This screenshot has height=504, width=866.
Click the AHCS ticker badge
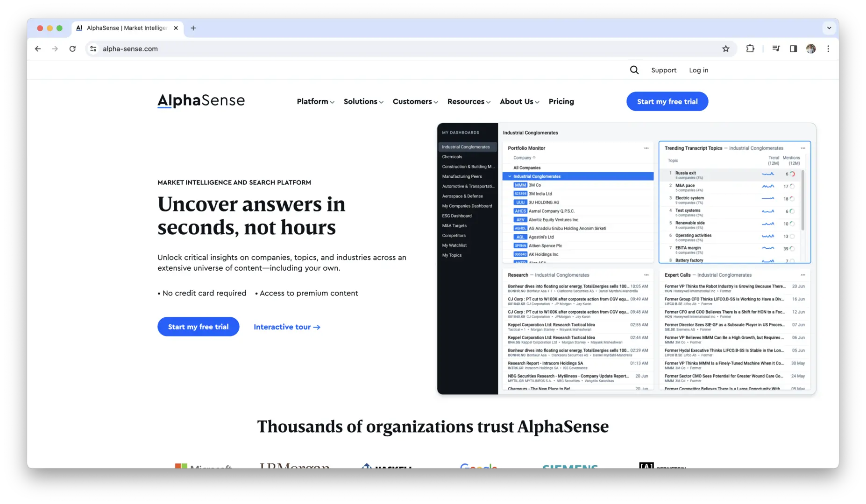520,211
